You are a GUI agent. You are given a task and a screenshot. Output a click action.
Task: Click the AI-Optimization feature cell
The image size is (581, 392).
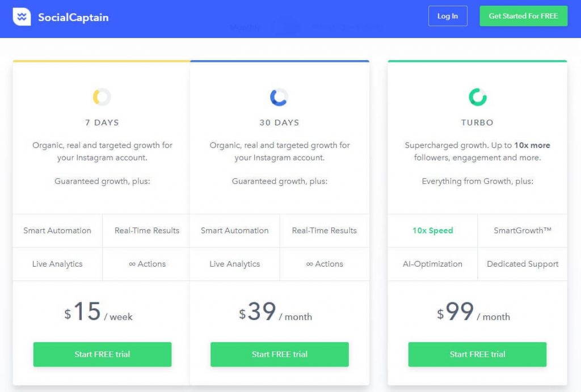pyautogui.click(x=433, y=264)
